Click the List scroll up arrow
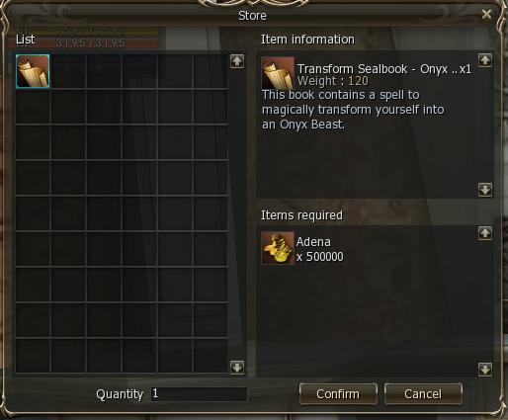Screen dimensions: 508x420 (x=237, y=61)
